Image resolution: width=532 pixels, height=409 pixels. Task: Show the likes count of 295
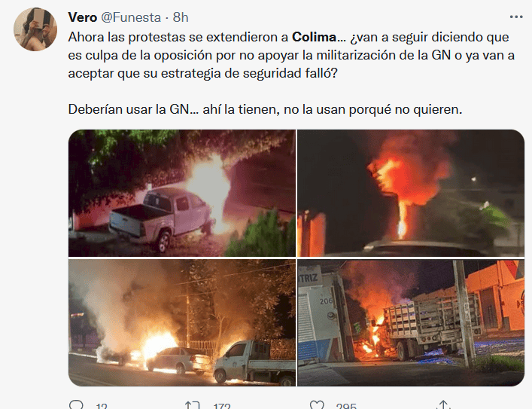[346, 406]
